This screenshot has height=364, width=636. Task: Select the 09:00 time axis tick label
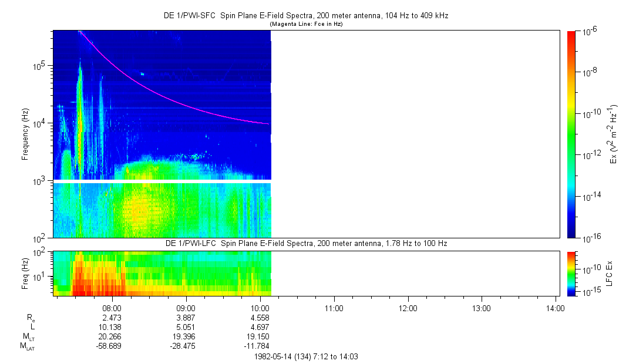pos(186,307)
